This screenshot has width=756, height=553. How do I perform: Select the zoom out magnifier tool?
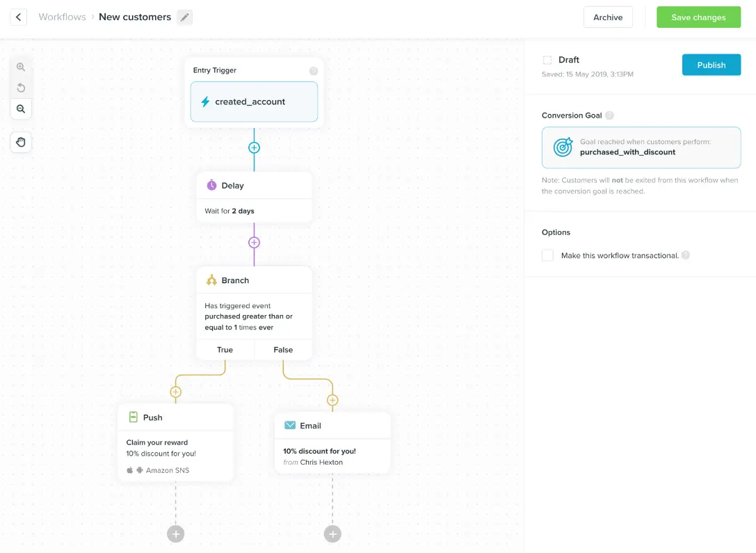pos(21,109)
